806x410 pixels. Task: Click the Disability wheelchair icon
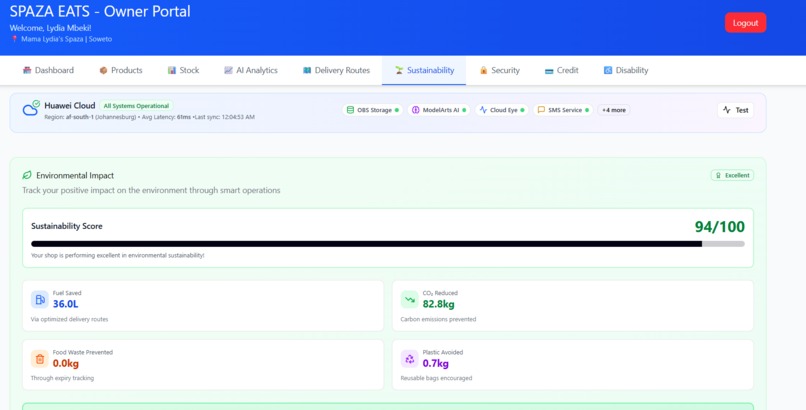pyautogui.click(x=608, y=70)
